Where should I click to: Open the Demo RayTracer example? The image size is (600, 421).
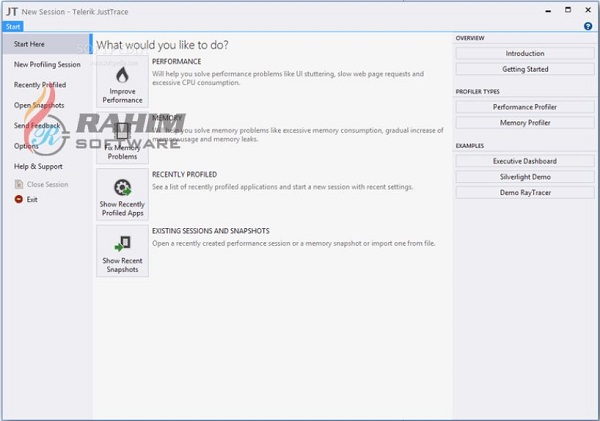(x=525, y=193)
